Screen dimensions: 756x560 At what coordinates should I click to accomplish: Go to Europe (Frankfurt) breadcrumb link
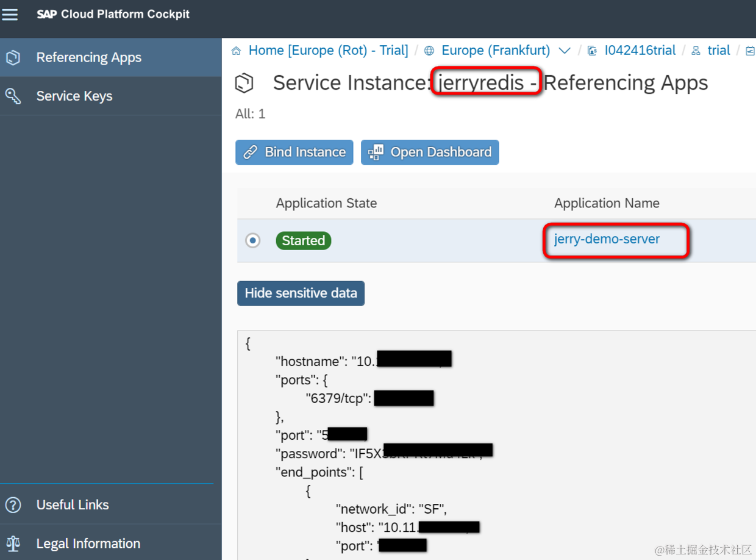pyautogui.click(x=496, y=51)
